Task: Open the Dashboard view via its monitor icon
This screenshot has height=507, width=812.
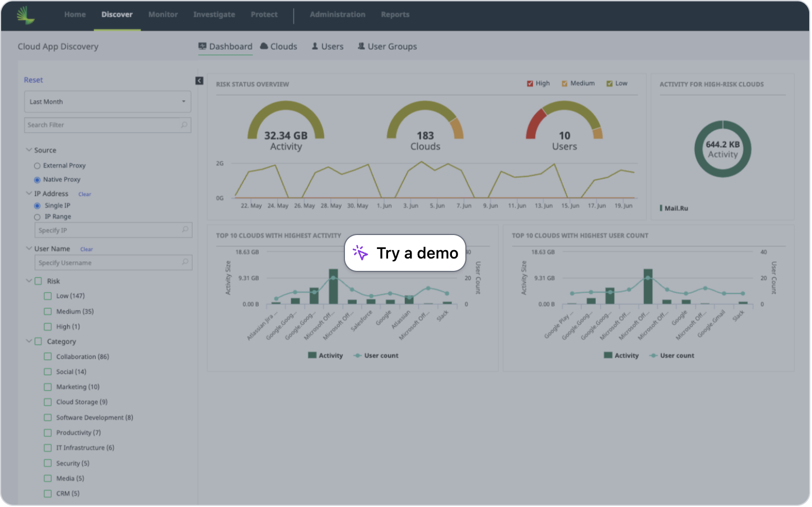Action: pos(202,47)
